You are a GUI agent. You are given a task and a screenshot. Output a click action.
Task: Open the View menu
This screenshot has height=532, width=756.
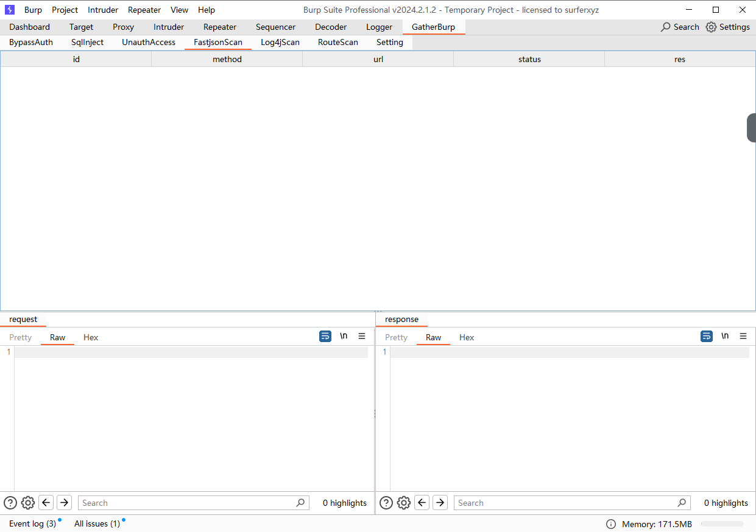click(180, 10)
